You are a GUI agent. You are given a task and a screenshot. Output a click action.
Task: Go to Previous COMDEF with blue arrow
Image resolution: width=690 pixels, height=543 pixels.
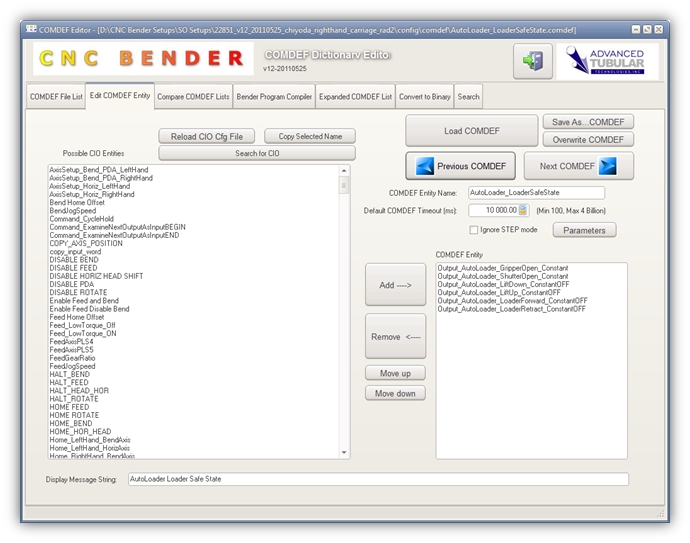pos(460,166)
